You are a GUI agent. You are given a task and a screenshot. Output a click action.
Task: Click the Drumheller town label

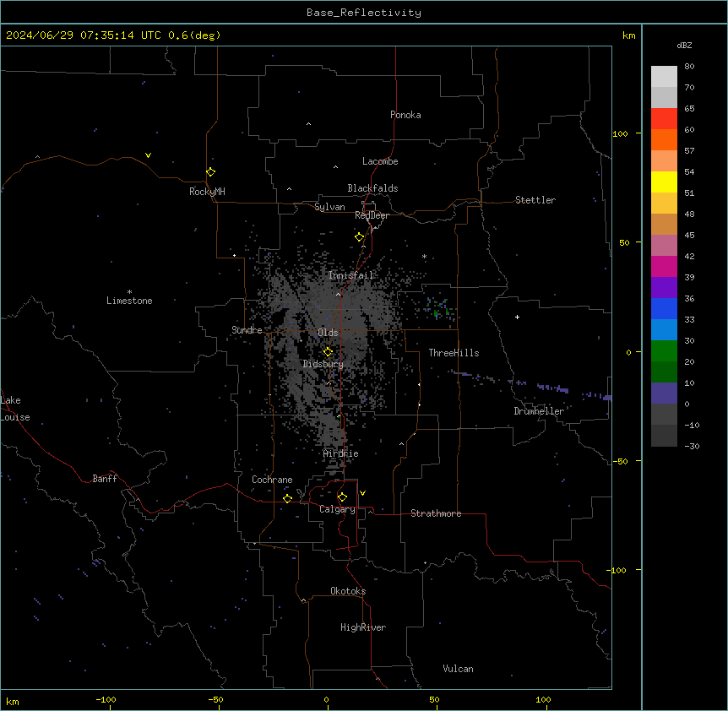[539, 411]
